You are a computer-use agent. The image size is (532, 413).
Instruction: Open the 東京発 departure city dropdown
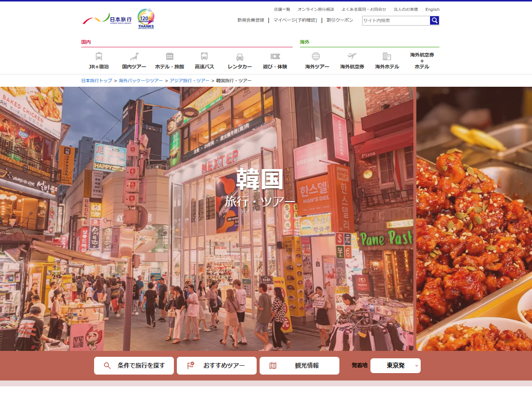tap(395, 365)
